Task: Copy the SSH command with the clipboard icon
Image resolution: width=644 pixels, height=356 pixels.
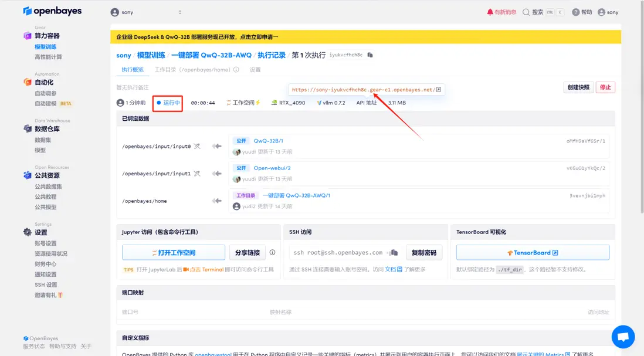Action: coord(395,253)
